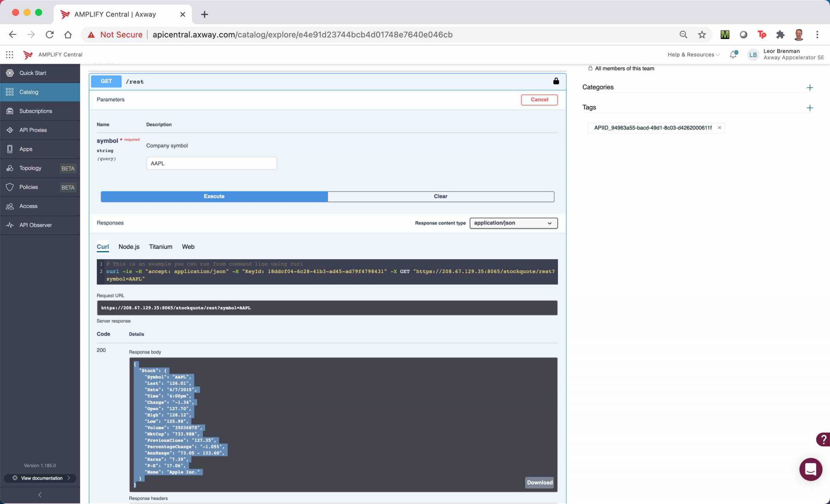This screenshot has width=830, height=504.
Task: Open Access in sidebar
Action: point(40,206)
